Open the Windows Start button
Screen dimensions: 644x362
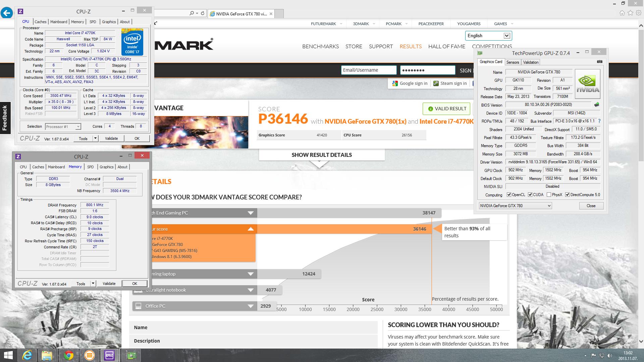(8, 355)
